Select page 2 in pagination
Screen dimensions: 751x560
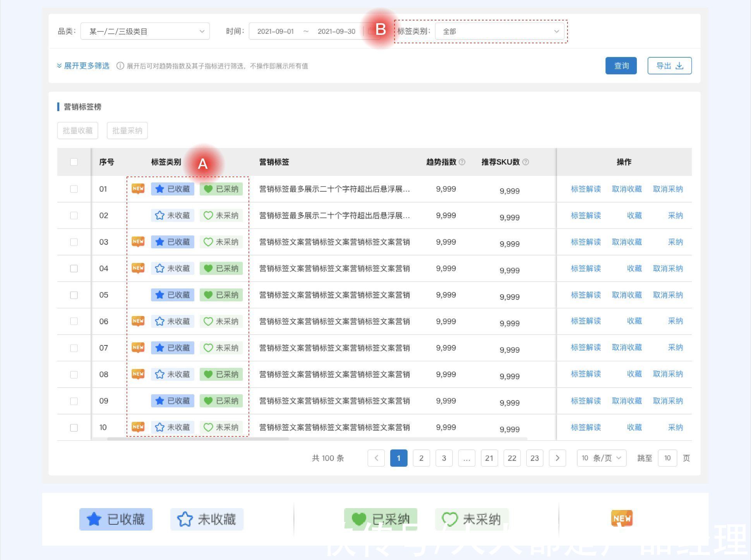click(x=422, y=458)
